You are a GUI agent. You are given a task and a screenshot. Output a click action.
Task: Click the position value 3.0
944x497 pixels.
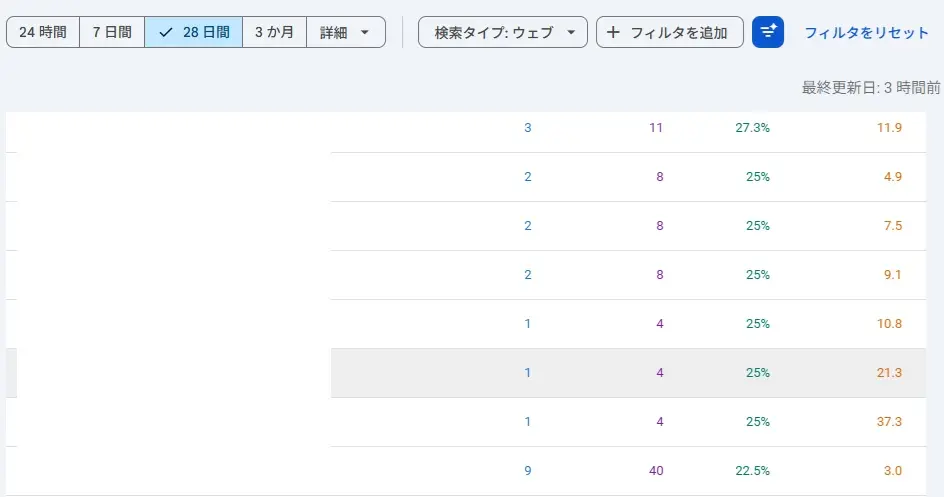pos(893,471)
